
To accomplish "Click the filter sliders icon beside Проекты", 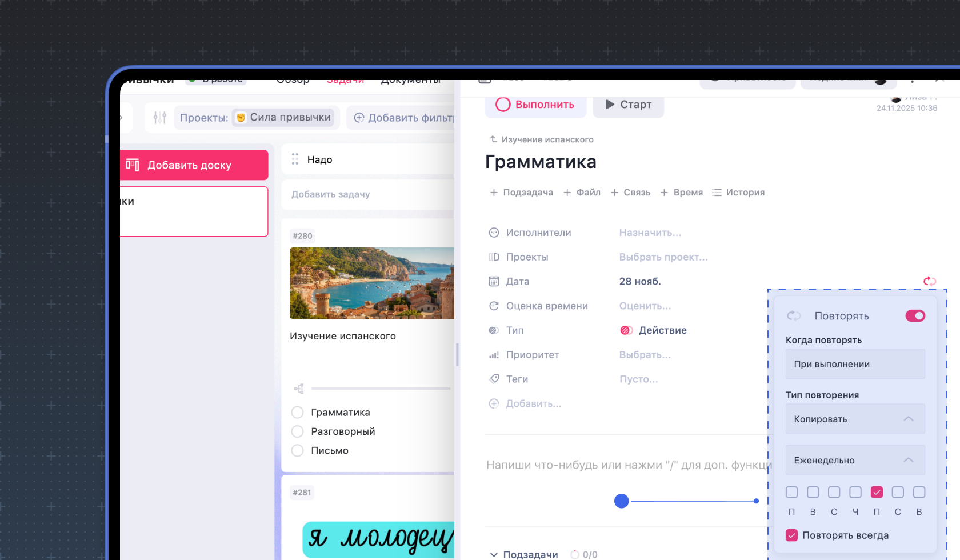I will 159,117.
